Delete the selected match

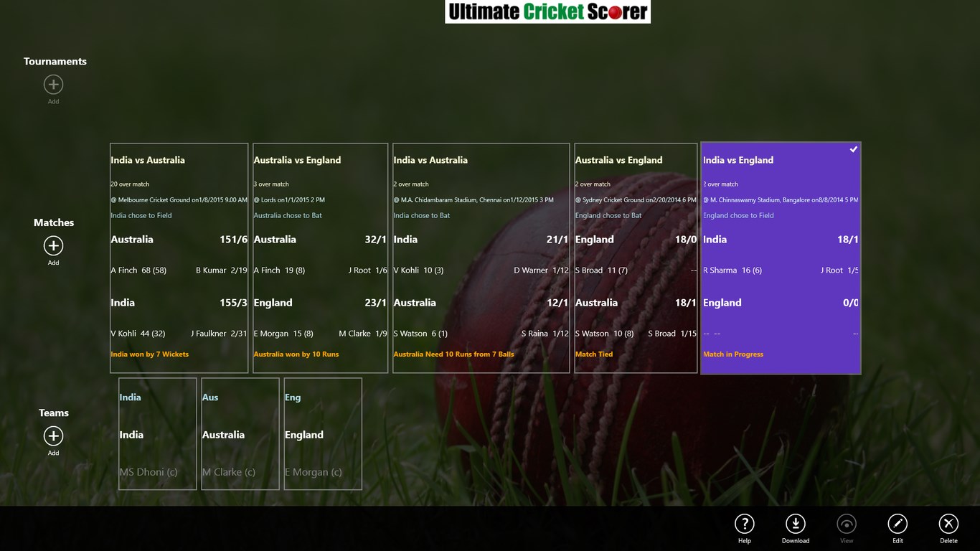point(948,524)
